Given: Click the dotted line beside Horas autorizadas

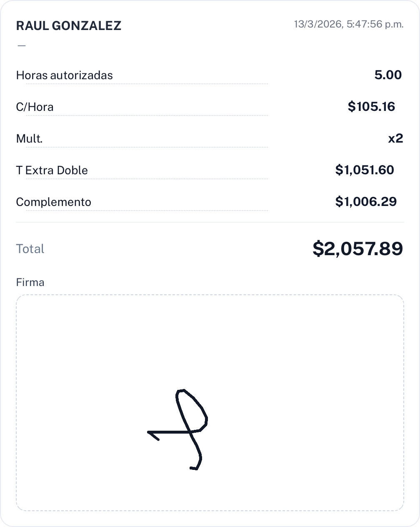Looking at the screenshot, I should (x=187, y=84).
